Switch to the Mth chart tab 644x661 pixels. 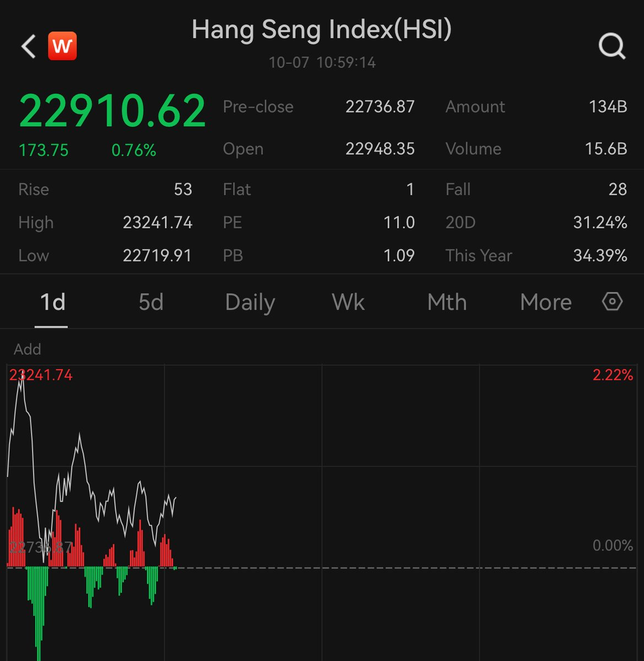447,302
